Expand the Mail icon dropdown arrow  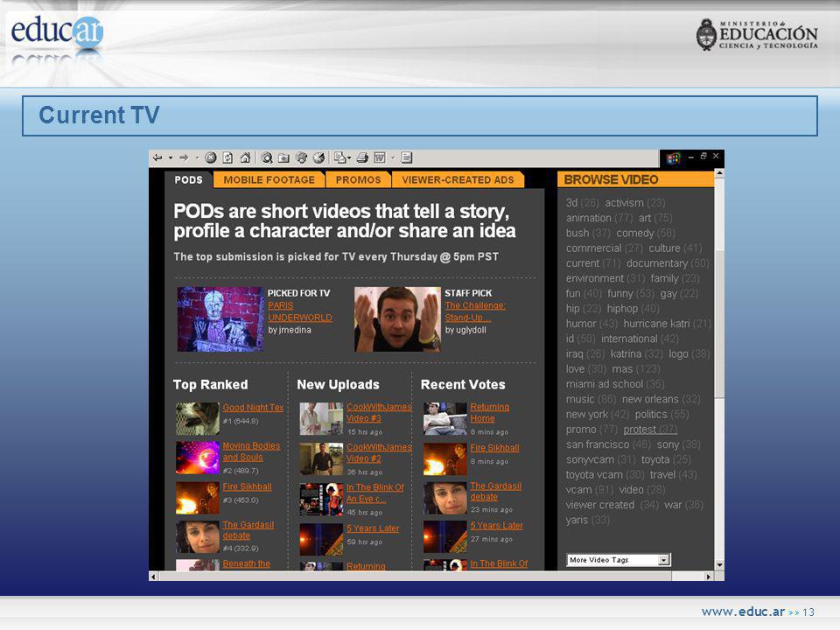(349, 157)
